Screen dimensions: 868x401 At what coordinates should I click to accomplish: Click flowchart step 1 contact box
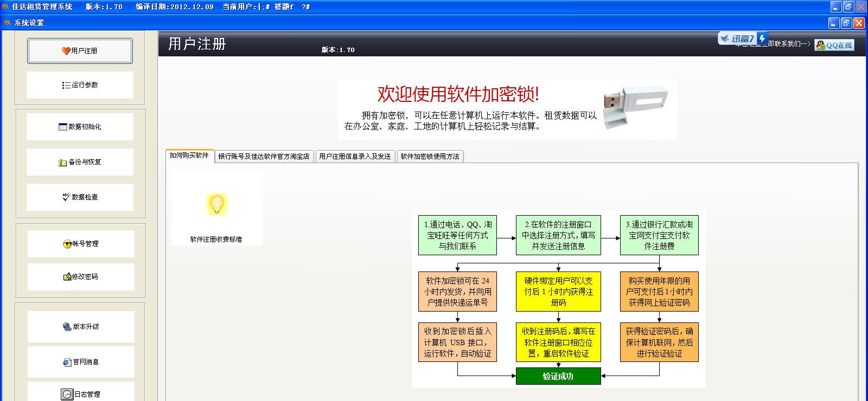tap(457, 235)
